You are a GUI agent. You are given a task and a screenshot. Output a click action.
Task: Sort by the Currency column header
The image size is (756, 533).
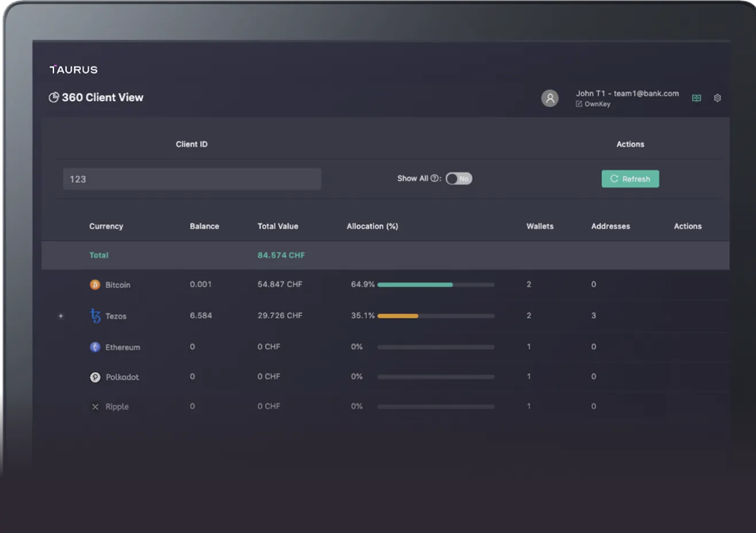106,226
